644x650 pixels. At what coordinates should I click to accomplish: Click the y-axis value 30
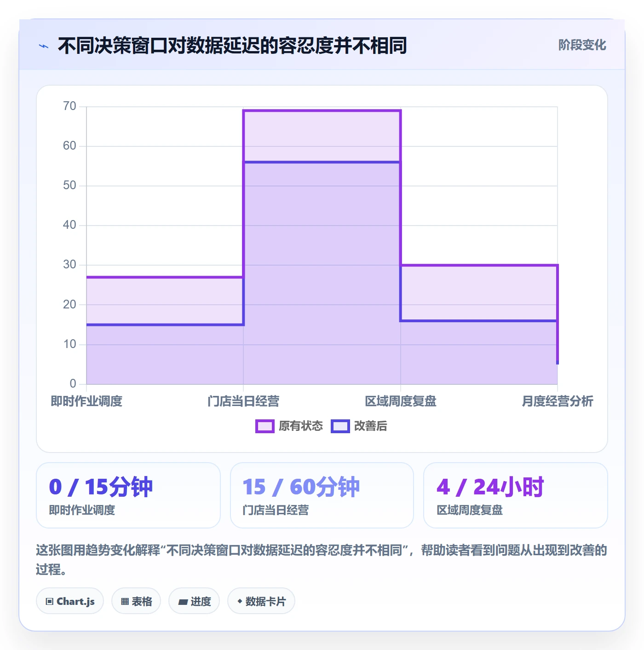click(x=69, y=265)
